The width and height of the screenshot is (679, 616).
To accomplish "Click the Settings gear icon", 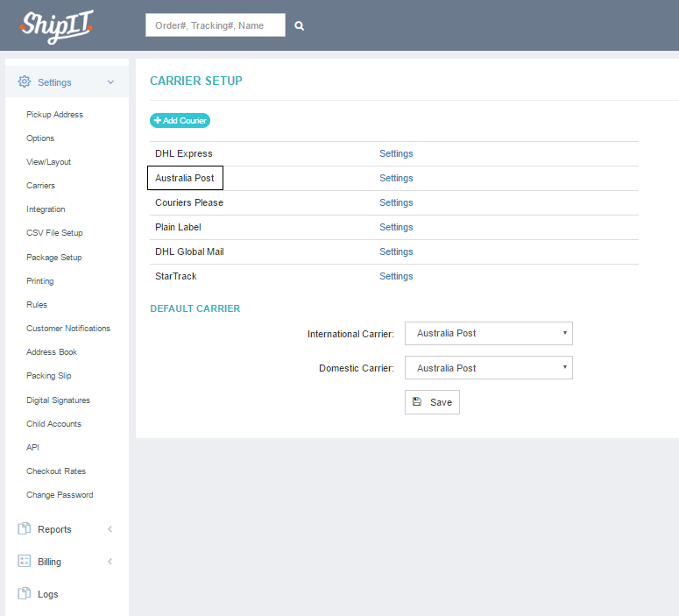I will (25, 81).
